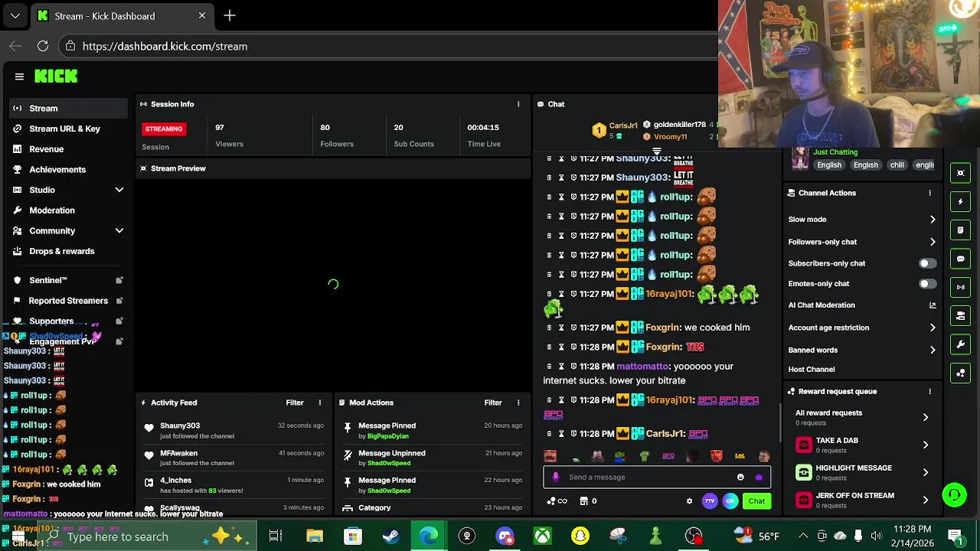Click the GIF button below chat

pos(730,501)
